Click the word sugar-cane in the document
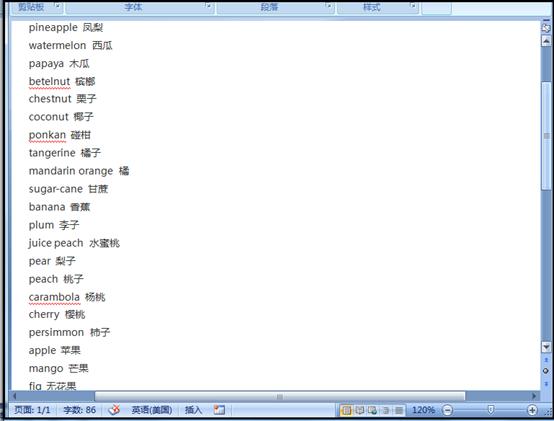The image size is (554, 421). 55,190
